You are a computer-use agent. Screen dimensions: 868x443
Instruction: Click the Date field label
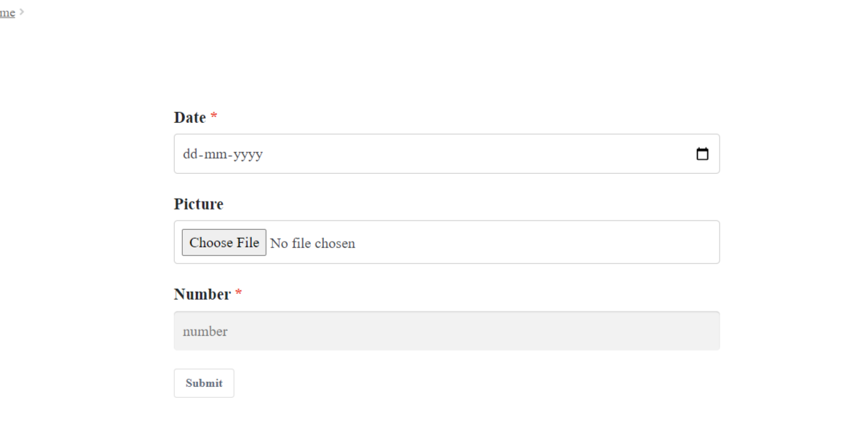pyautogui.click(x=189, y=117)
